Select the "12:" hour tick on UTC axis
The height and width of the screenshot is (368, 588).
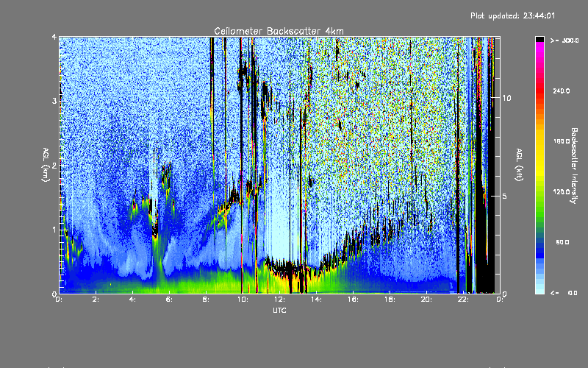(279, 300)
